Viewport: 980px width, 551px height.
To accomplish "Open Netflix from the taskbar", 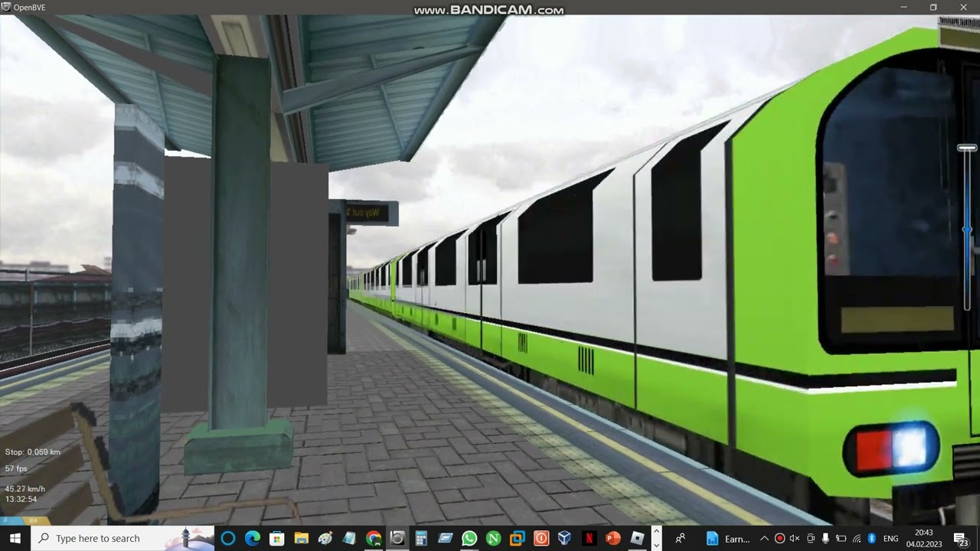I will [x=589, y=538].
